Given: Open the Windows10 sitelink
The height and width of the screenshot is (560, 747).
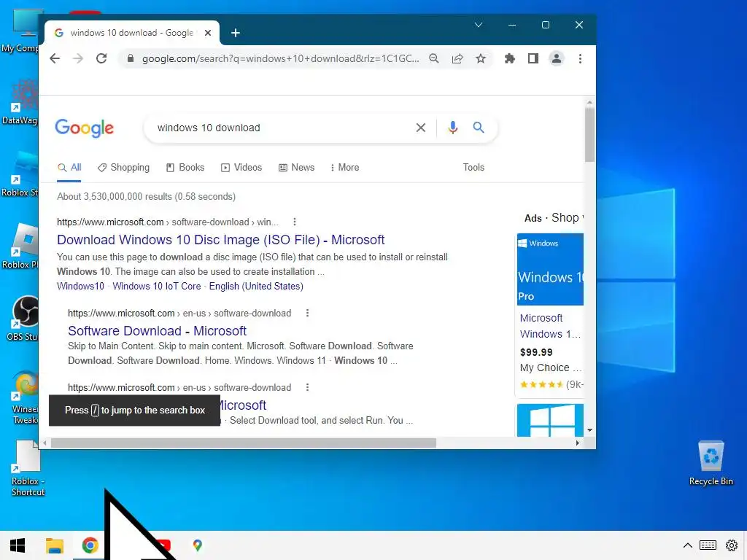Looking at the screenshot, I should (x=80, y=286).
